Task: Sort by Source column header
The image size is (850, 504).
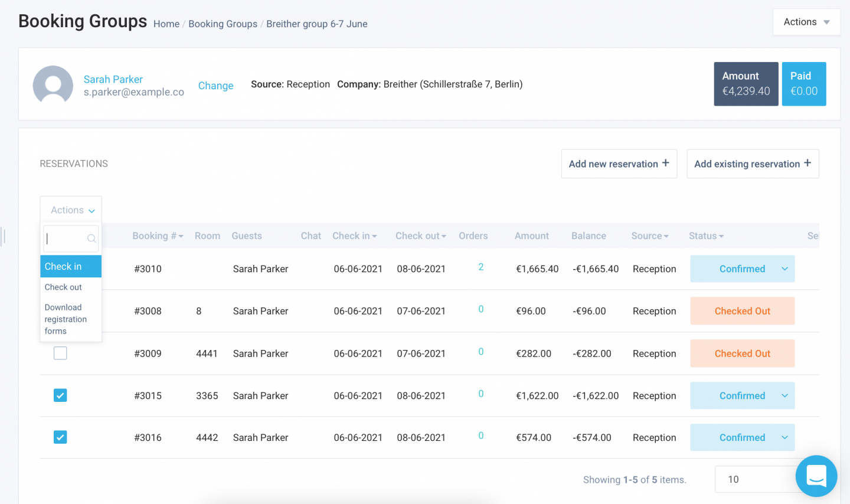Action: [650, 235]
